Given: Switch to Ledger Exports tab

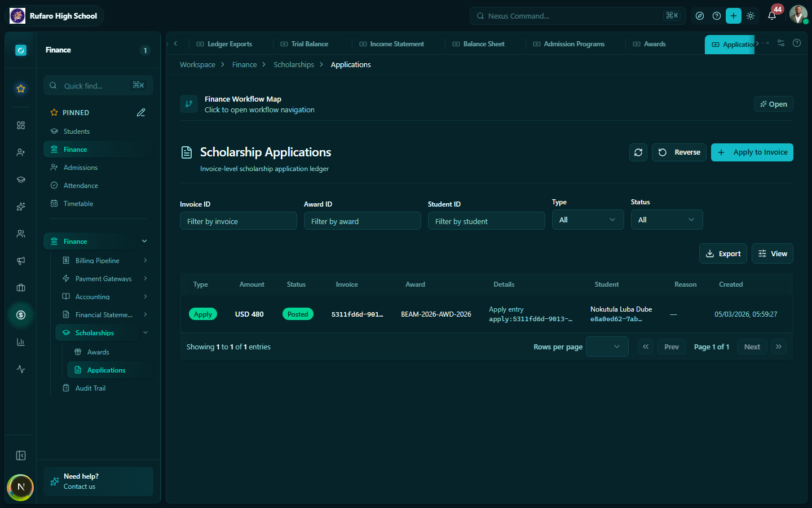Looking at the screenshot, I should coord(224,44).
